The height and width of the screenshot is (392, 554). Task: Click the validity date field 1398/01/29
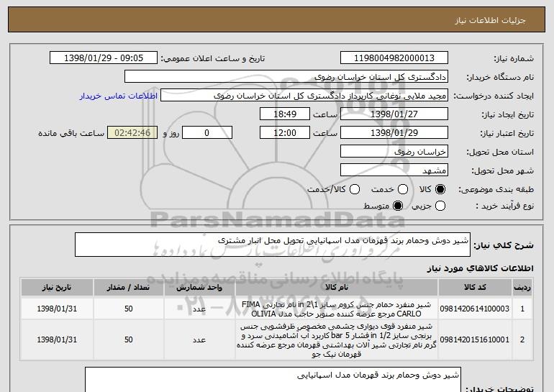coord(394,133)
